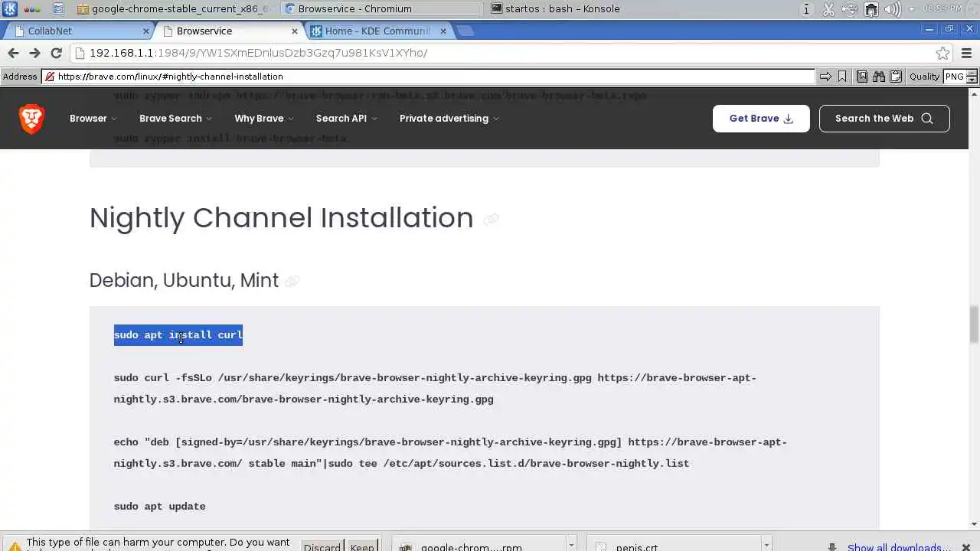Viewport: 980px width, 551px height.
Task: Click the 'sudo apt update' code line
Action: click(x=159, y=507)
